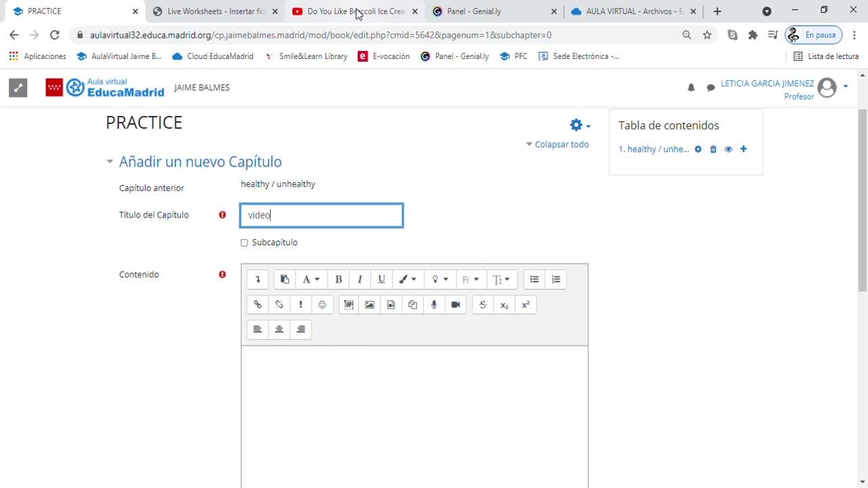Image resolution: width=868 pixels, height=488 pixels.
Task: Open the E-vocación bookmark
Action: (x=384, y=56)
